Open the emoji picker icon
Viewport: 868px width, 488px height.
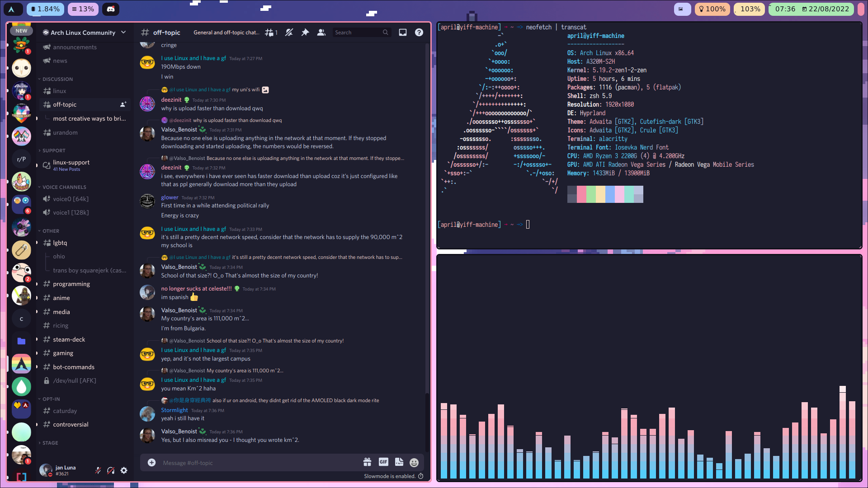coord(414,462)
